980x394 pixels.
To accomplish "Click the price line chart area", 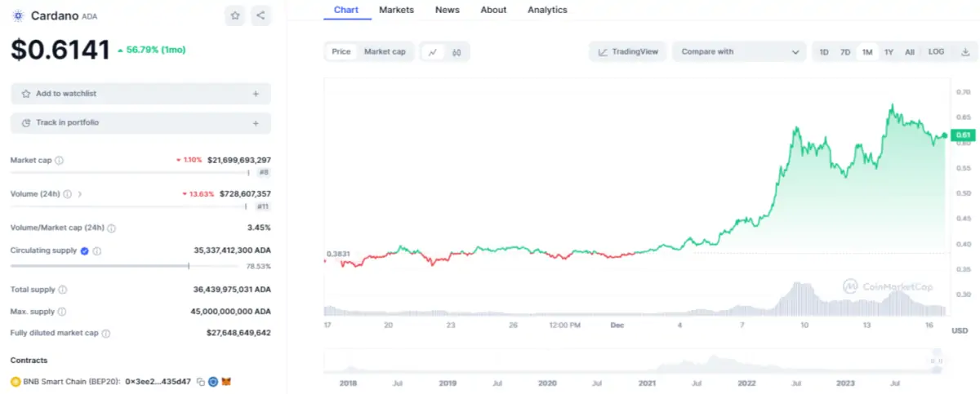I will click(x=637, y=196).
